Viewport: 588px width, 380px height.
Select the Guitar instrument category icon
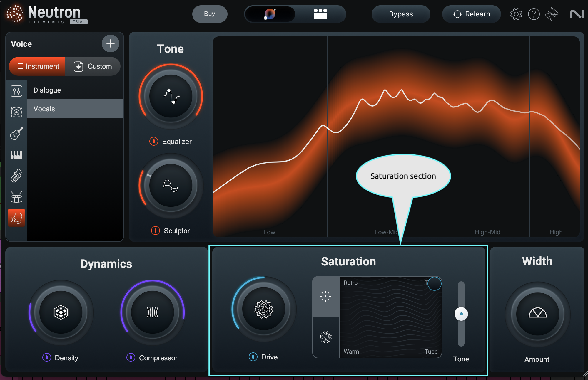16,133
